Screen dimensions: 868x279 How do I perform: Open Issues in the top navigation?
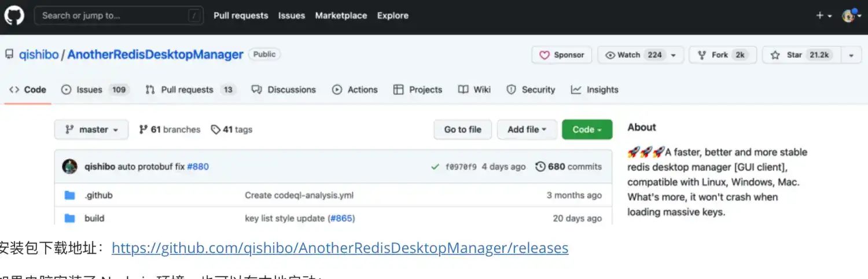point(292,16)
